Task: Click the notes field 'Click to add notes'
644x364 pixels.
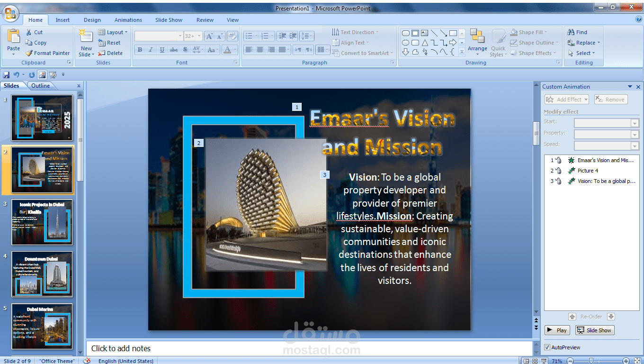Action: (x=309, y=348)
